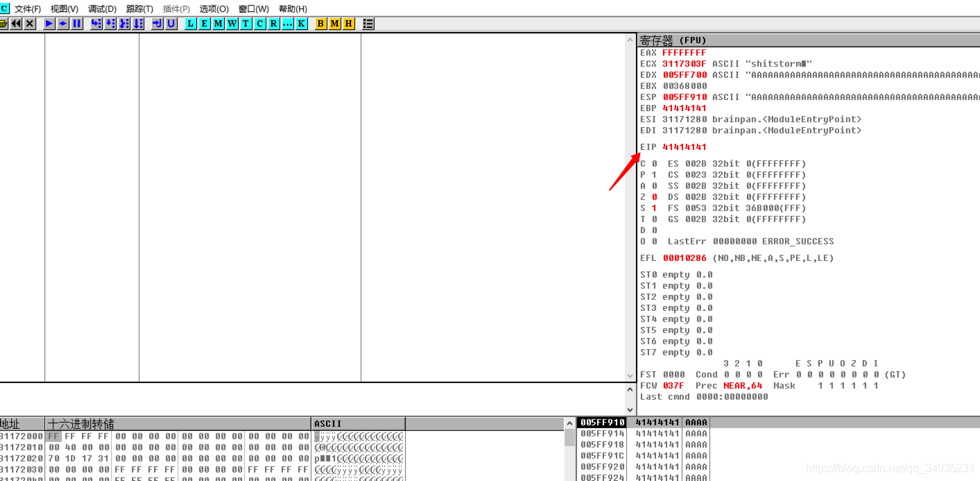Select the EDI 31171280 register line

750,130
